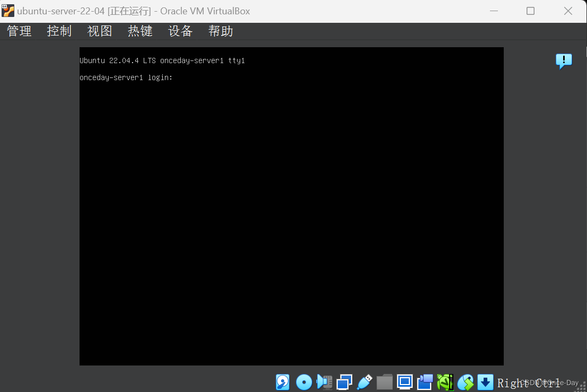Click the optical disc drive status icon
Screen dimensions: 587x392
click(304, 382)
